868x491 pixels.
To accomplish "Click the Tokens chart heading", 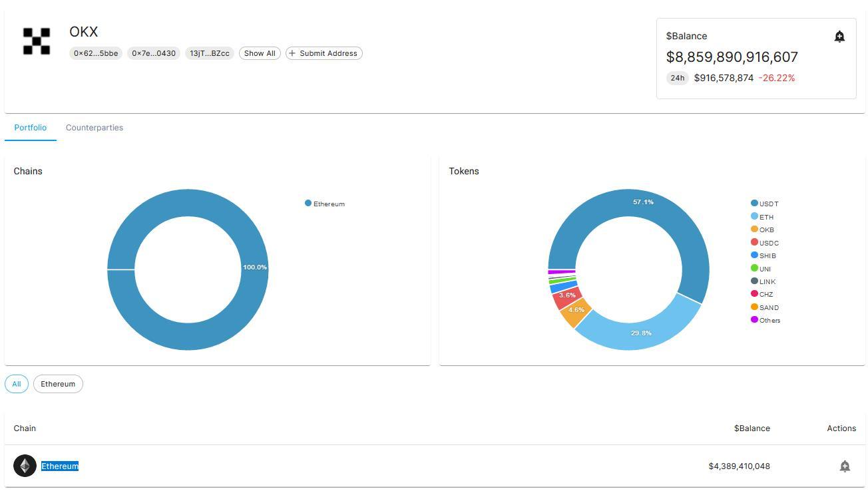I will click(464, 171).
